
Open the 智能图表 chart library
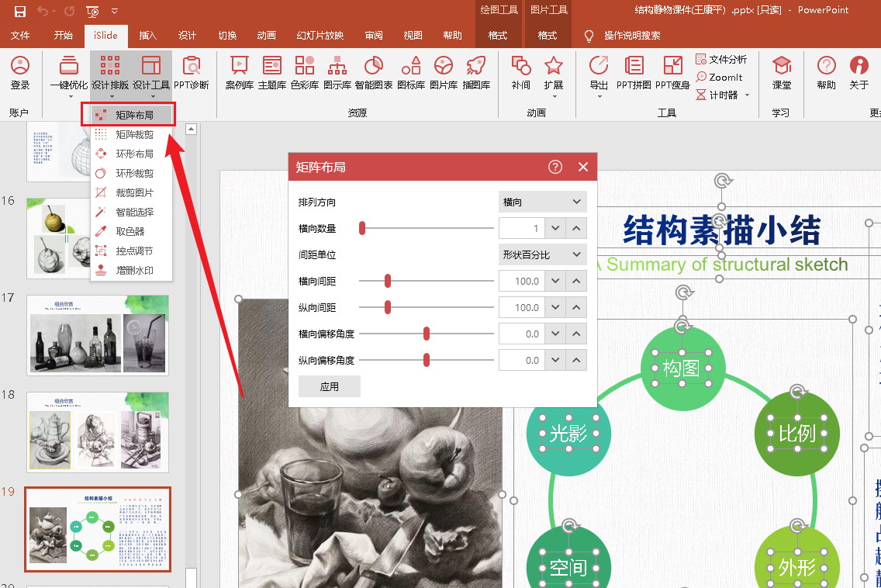(374, 72)
